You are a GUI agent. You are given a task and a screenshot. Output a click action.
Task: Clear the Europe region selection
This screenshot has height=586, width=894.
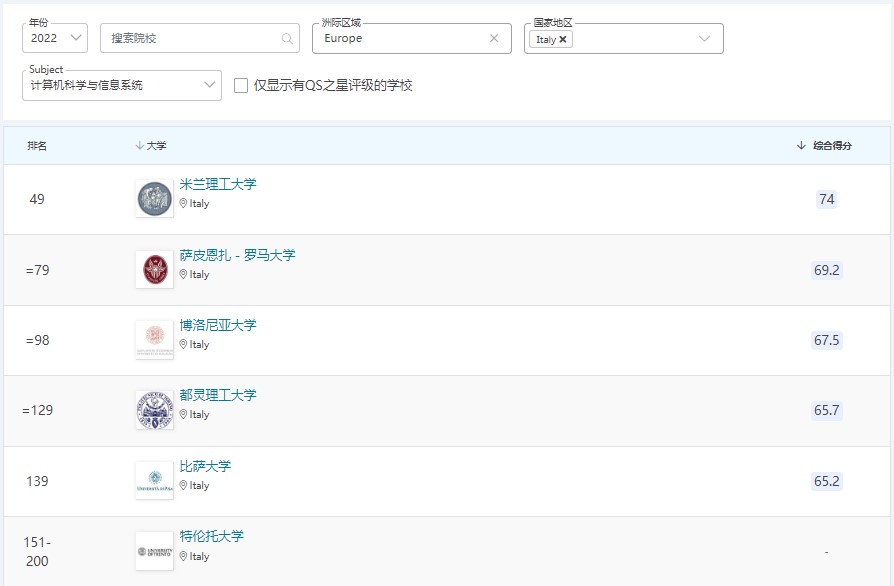493,39
